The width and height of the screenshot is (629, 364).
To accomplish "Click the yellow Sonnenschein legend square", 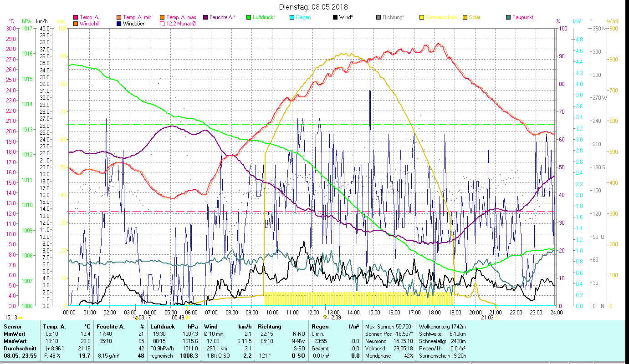I will [422, 18].
